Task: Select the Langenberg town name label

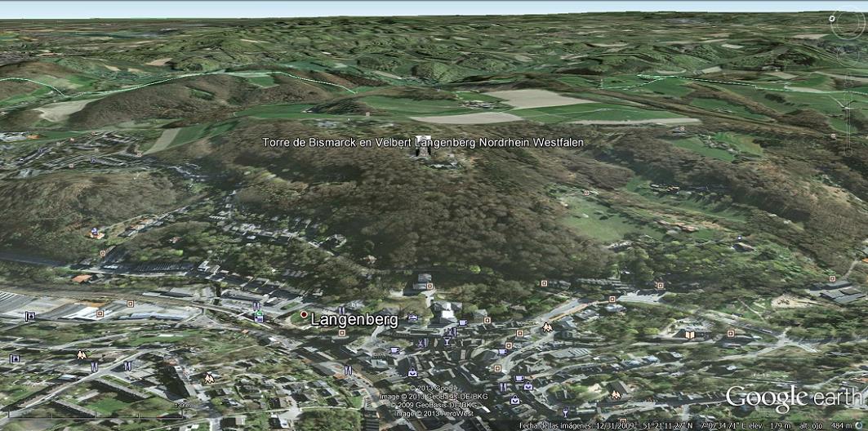Action: coord(354,320)
